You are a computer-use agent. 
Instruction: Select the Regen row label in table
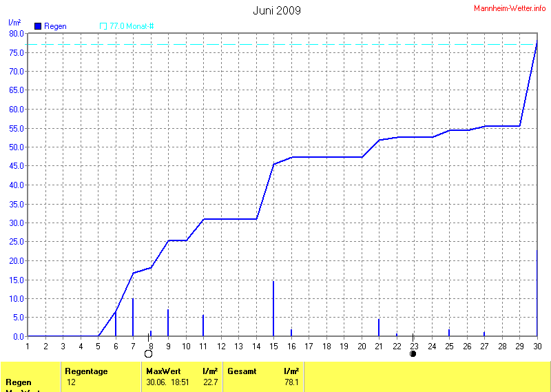click(19, 382)
